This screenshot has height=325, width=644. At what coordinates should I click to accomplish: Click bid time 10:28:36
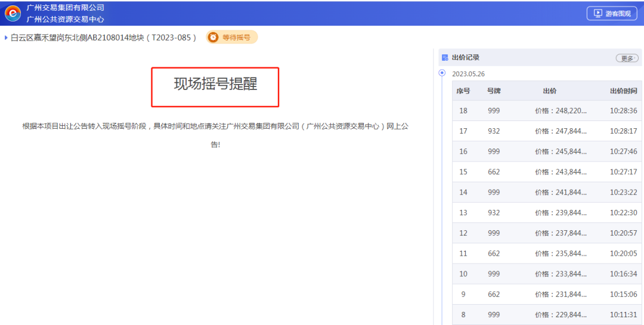[624, 111]
